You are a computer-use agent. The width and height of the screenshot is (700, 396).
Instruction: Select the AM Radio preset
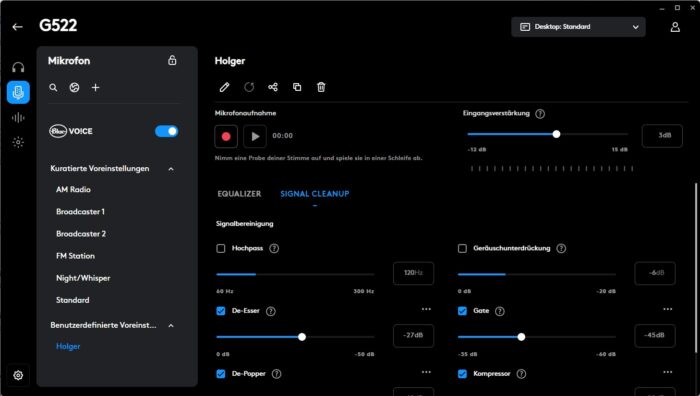pos(73,189)
